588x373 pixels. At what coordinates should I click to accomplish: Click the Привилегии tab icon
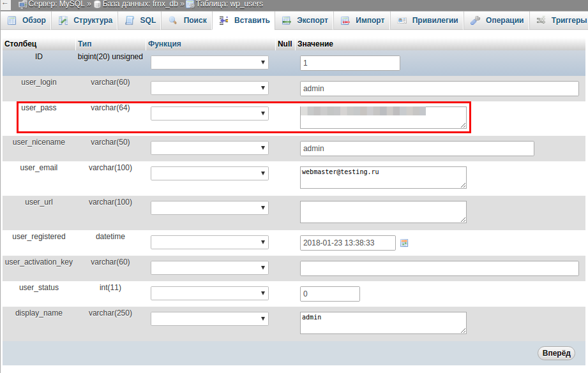(x=402, y=20)
